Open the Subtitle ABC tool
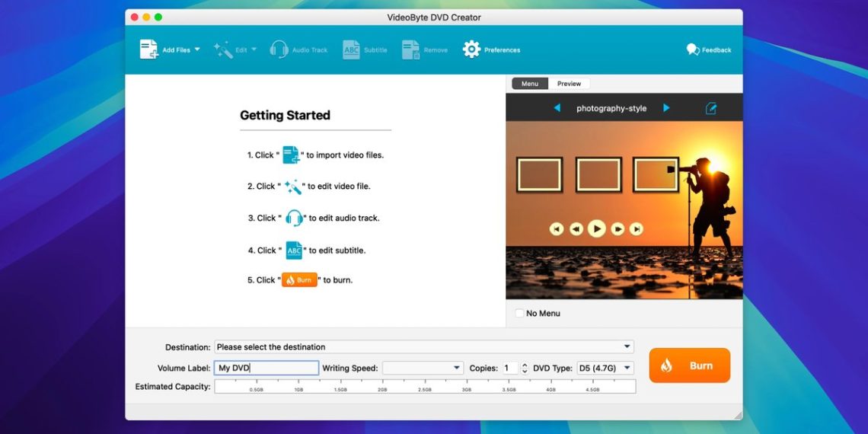868x434 pixels. tap(351, 49)
